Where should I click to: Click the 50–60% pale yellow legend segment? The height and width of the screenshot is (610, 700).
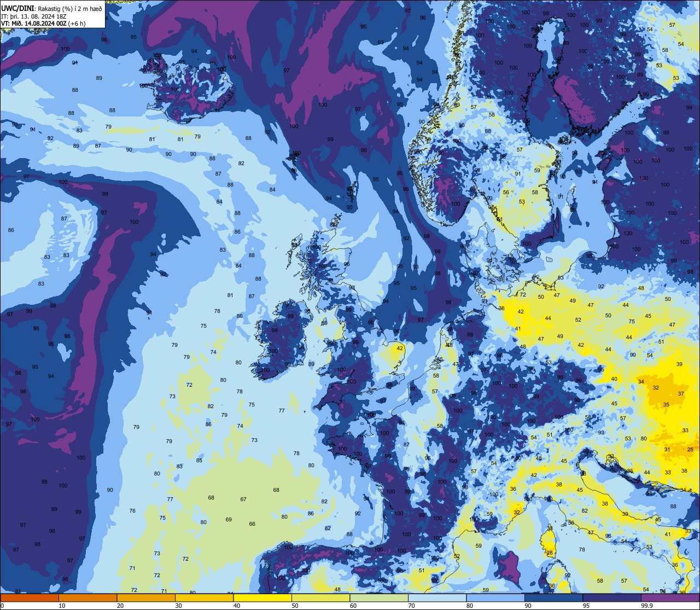click(320, 597)
